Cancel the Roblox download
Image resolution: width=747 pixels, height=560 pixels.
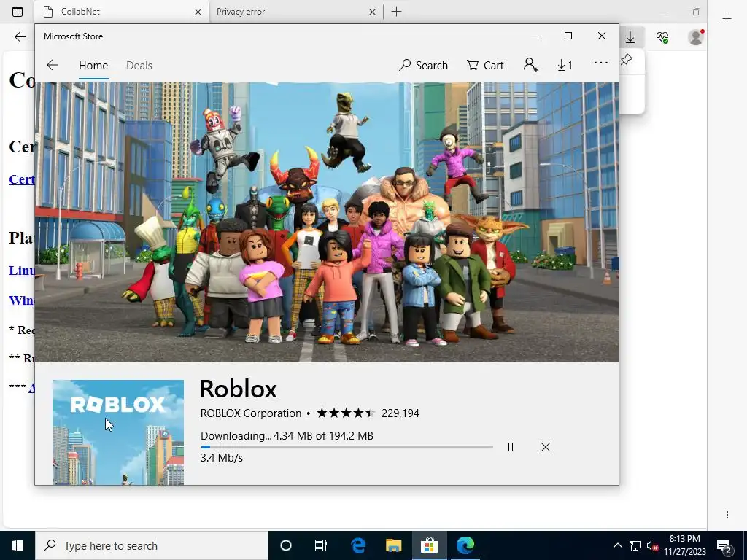(546, 447)
